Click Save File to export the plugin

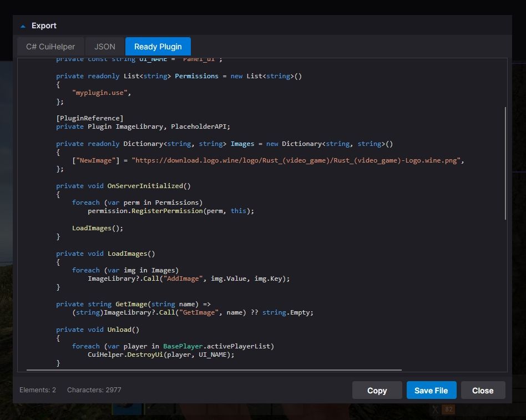(431, 390)
